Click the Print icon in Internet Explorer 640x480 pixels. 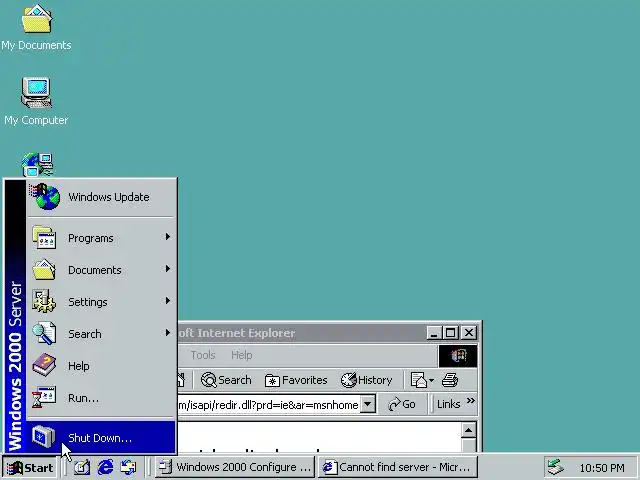pos(450,380)
